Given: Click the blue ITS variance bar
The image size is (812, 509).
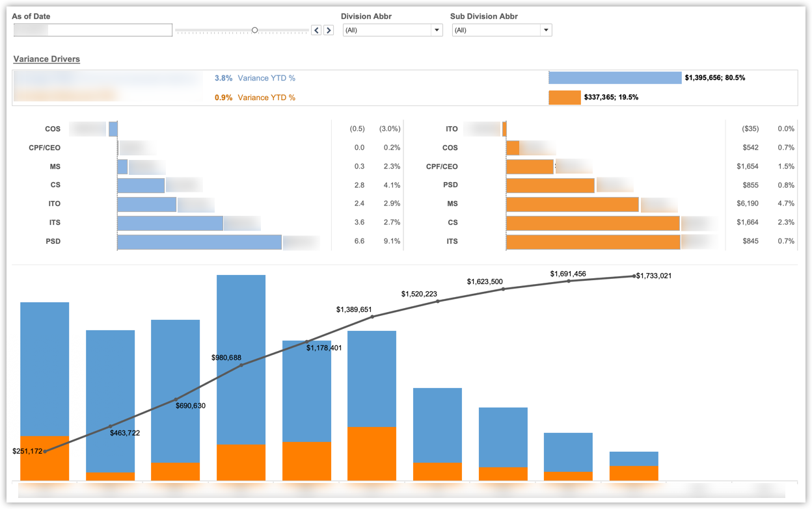Looking at the screenshot, I should [x=170, y=223].
